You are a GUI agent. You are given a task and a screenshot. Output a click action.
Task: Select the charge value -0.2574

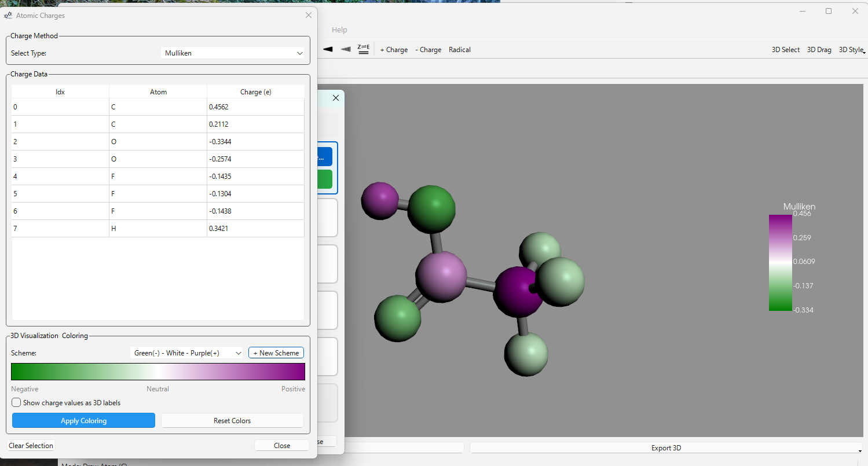(x=255, y=159)
